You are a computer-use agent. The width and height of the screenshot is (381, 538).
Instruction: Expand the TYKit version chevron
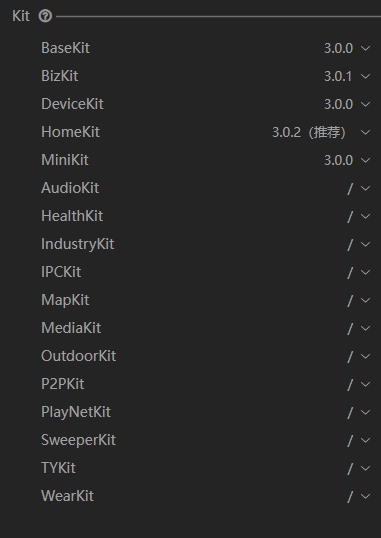click(x=366, y=468)
